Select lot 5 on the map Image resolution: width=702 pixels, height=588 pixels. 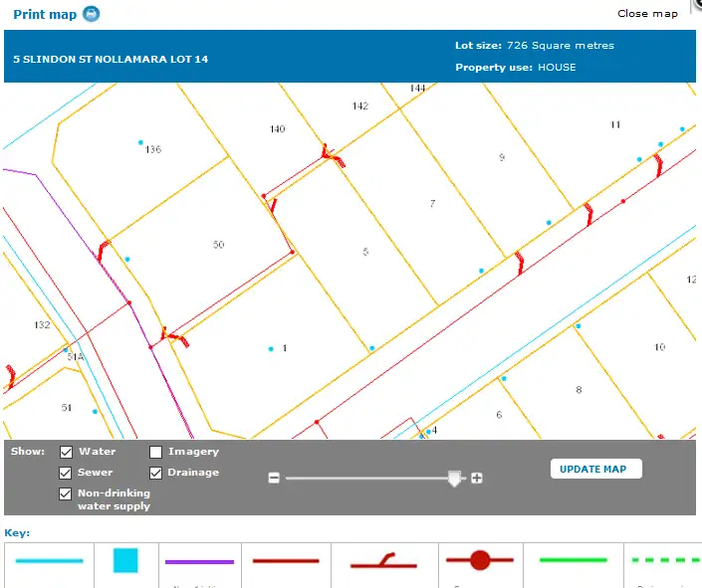[365, 253]
